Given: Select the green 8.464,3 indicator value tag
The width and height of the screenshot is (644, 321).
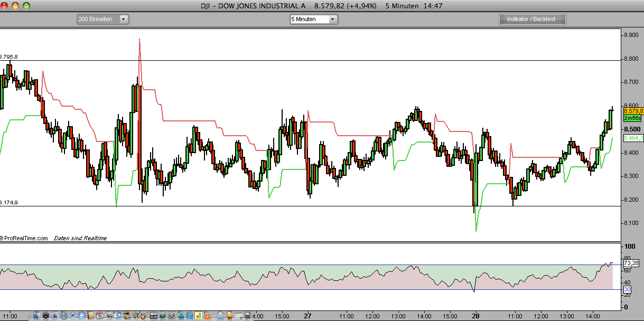Looking at the screenshot, I should point(633,138).
